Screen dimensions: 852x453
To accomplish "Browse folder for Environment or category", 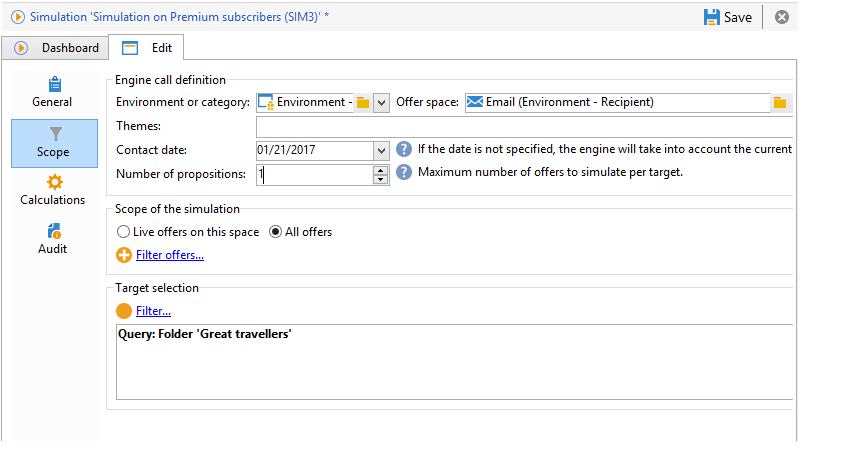I will pyautogui.click(x=363, y=103).
